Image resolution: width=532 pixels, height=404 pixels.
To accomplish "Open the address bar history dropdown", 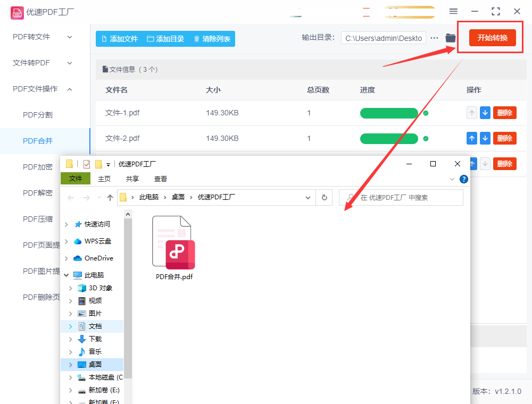I will click(308, 198).
